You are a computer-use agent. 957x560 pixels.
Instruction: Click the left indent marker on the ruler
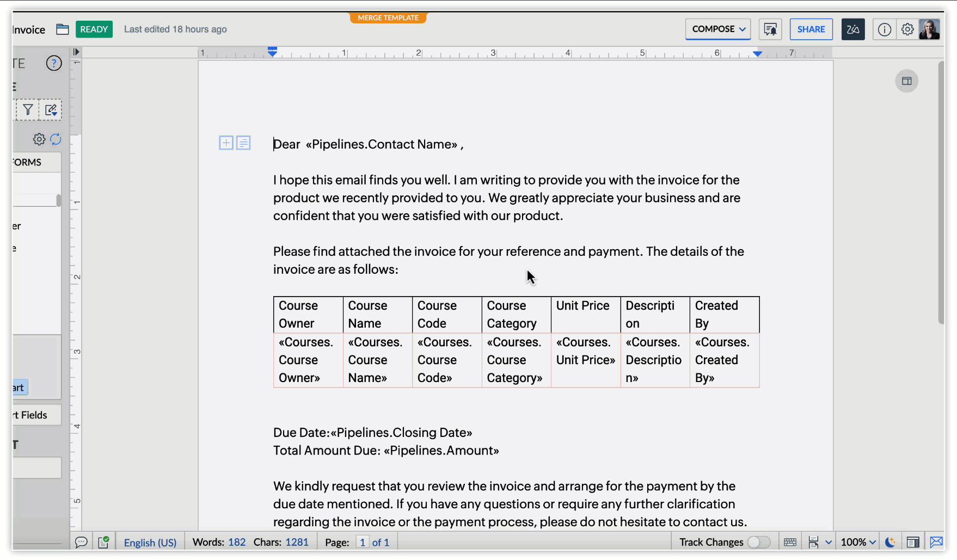pos(273,52)
